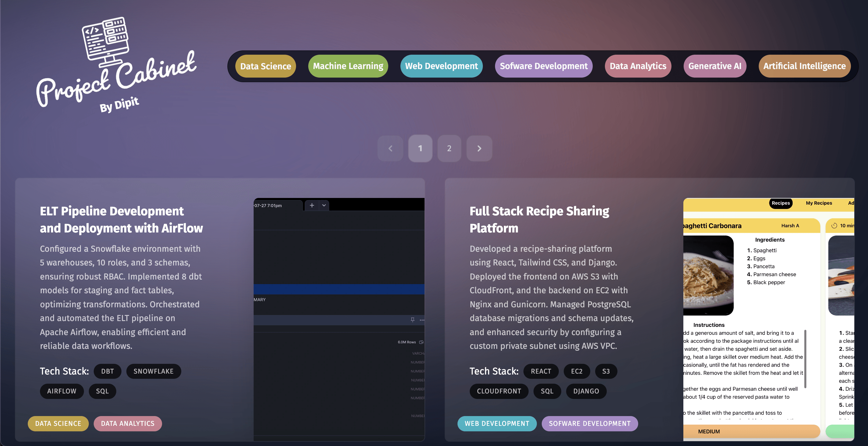Click the CLOUDFRONT tech stack chip

(x=499, y=391)
